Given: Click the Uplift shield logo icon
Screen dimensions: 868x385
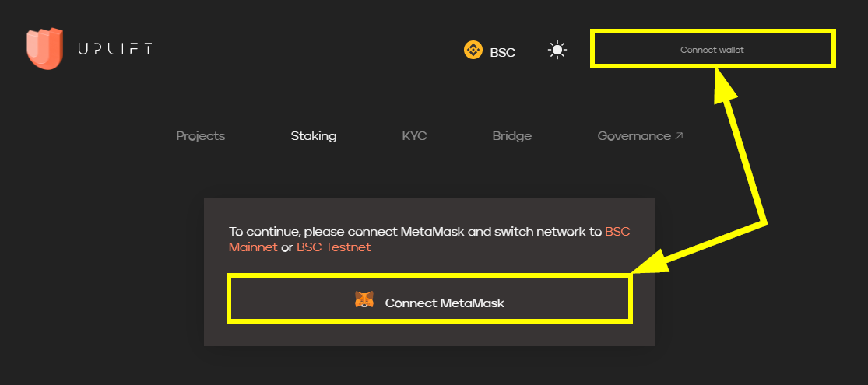Looking at the screenshot, I should (44, 49).
